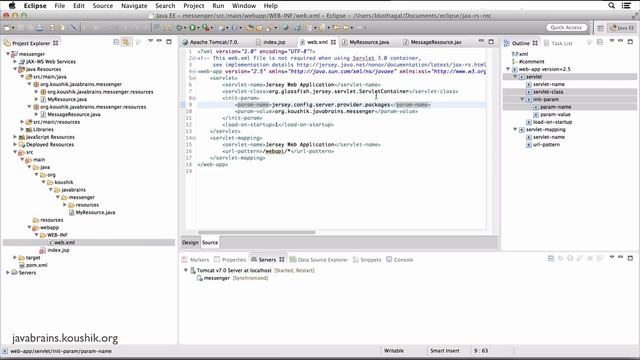Maximize the Project Explorer view

[x=169, y=41]
